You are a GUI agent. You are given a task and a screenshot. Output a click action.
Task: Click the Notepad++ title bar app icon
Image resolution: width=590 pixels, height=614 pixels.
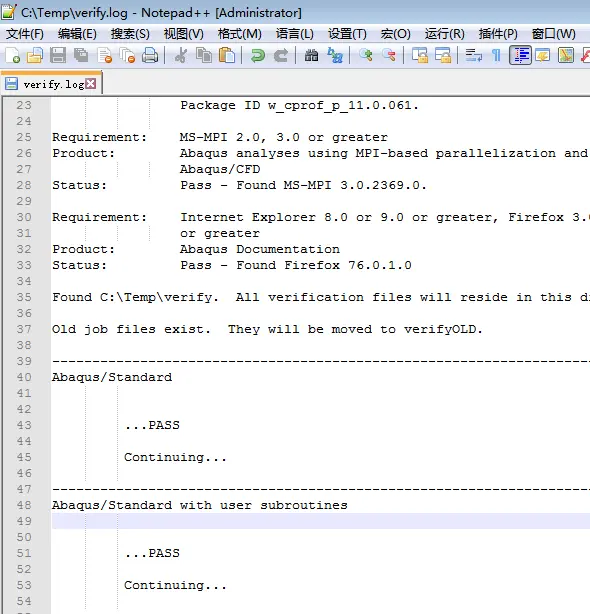tap(9, 12)
